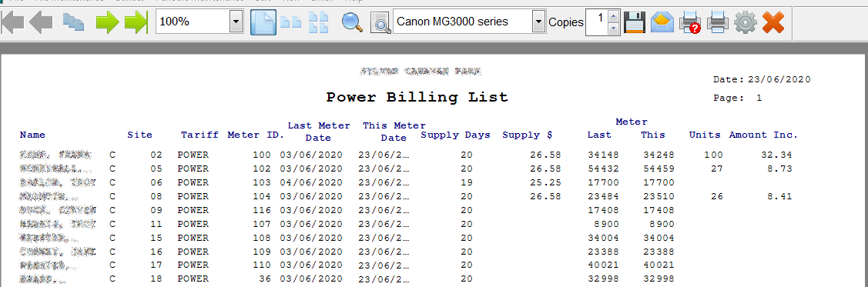868x287 pixels.
Task: Go to the previous page arrow
Action: point(41,22)
